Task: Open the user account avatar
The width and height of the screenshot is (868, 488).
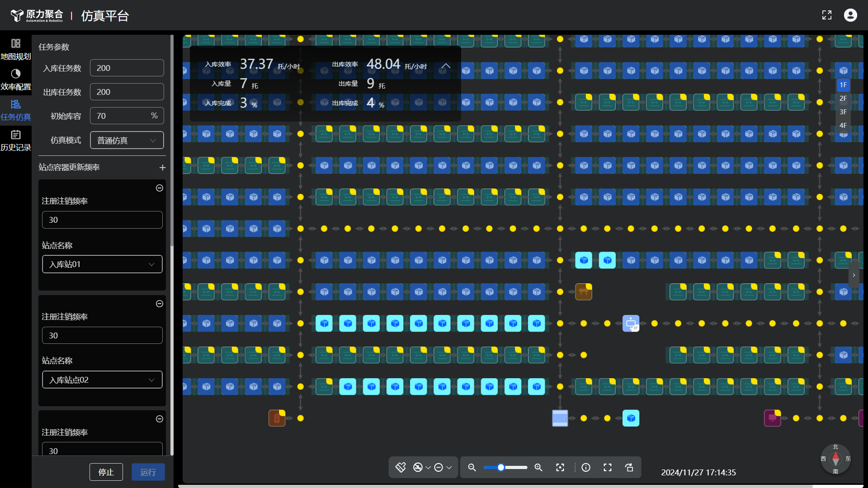Action: pyautogui.click(x=850, y=15)
